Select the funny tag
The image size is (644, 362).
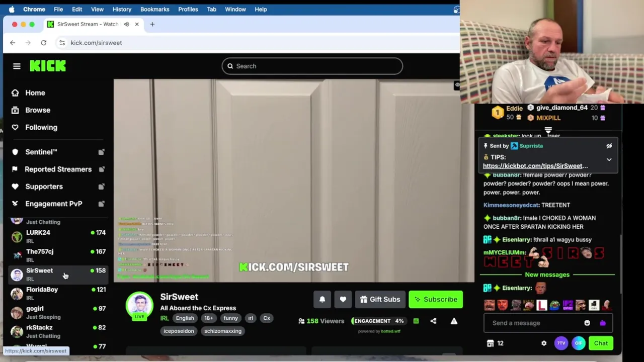click(x=230, y=318)
